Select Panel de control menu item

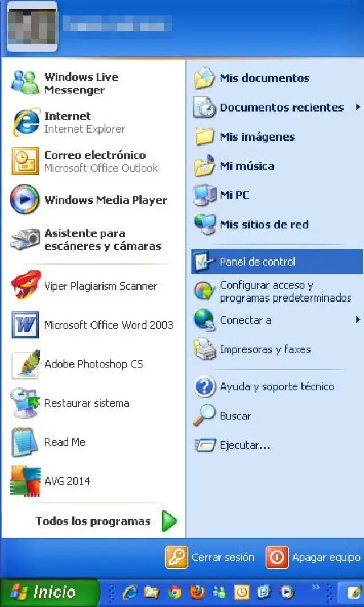click(277, 262)
